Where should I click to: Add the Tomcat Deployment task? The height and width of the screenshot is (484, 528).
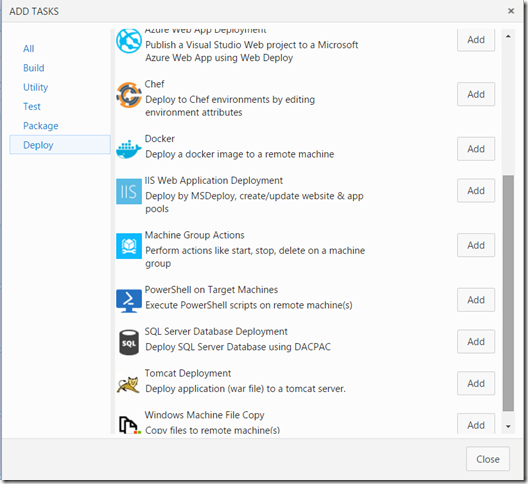pos(476,383)
